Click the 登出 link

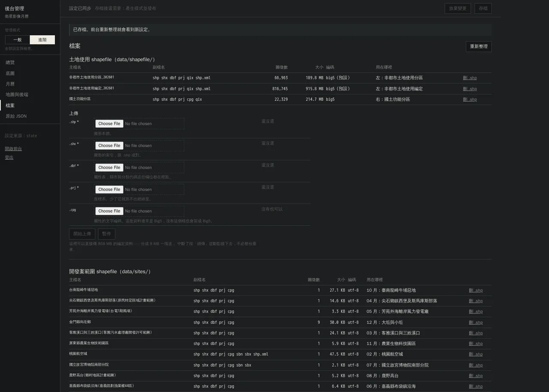(x=9, y=157)
